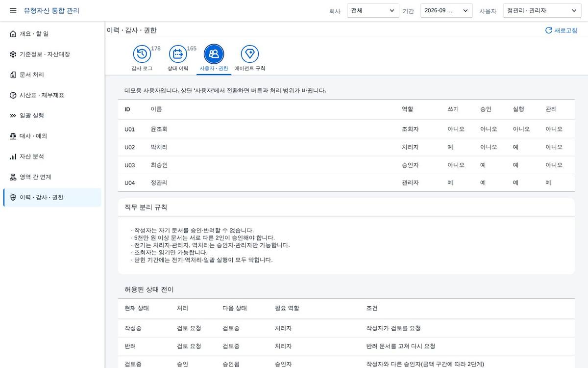Select user name 박처리
This screenshot has height=368, width=588.
(x=159, y=147)
